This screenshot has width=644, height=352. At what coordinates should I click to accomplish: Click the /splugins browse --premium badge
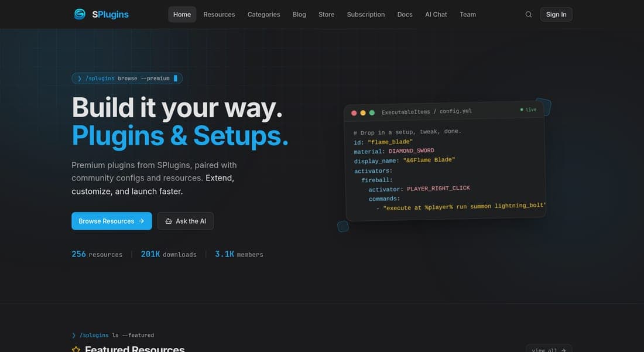coord(127,78)
